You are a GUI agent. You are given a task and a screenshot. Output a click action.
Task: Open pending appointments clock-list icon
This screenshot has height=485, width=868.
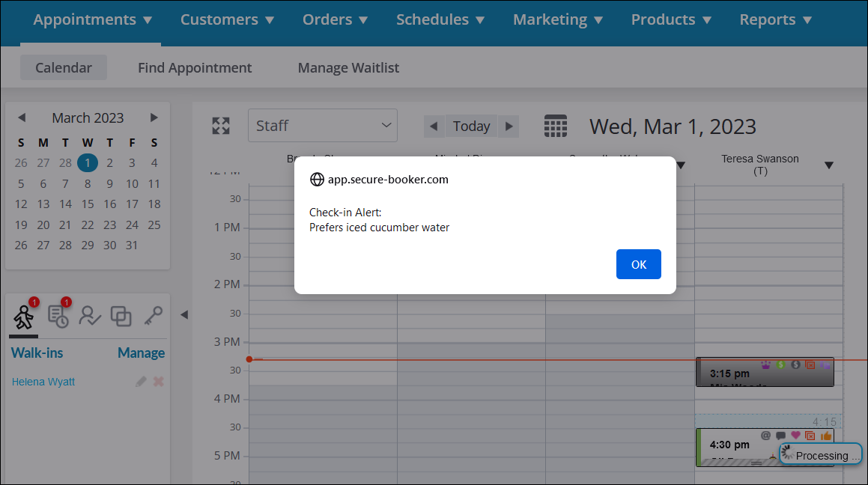(x=58, y=317)
